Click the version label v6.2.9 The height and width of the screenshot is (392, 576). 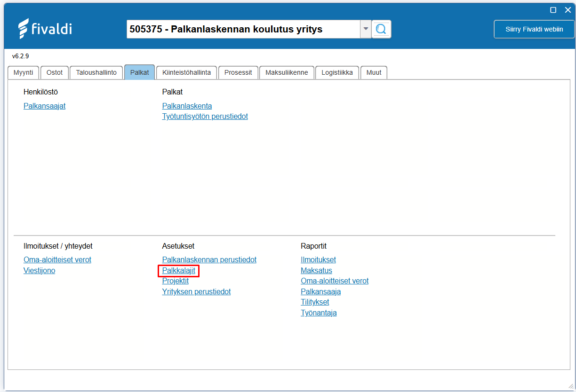pyautogui.click(x=21, y=56)
